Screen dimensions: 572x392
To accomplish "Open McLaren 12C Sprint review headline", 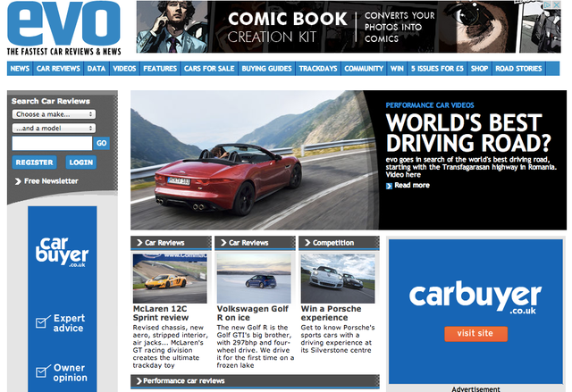I will pyautogui.click(x=161, y=313).
